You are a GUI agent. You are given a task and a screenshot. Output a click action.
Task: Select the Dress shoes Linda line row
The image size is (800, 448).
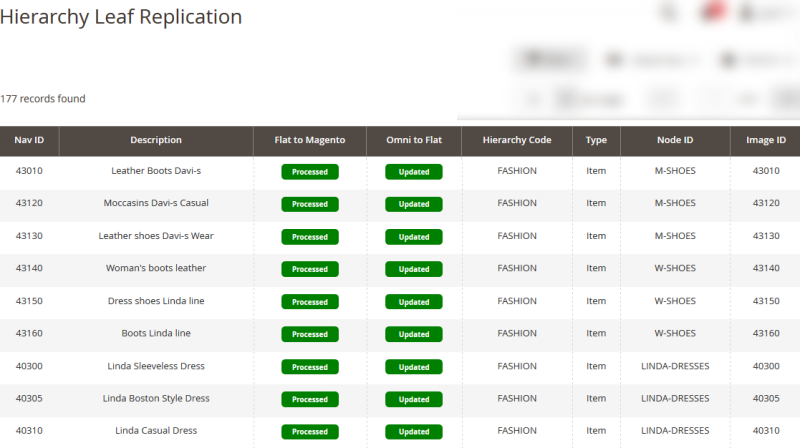400,301
